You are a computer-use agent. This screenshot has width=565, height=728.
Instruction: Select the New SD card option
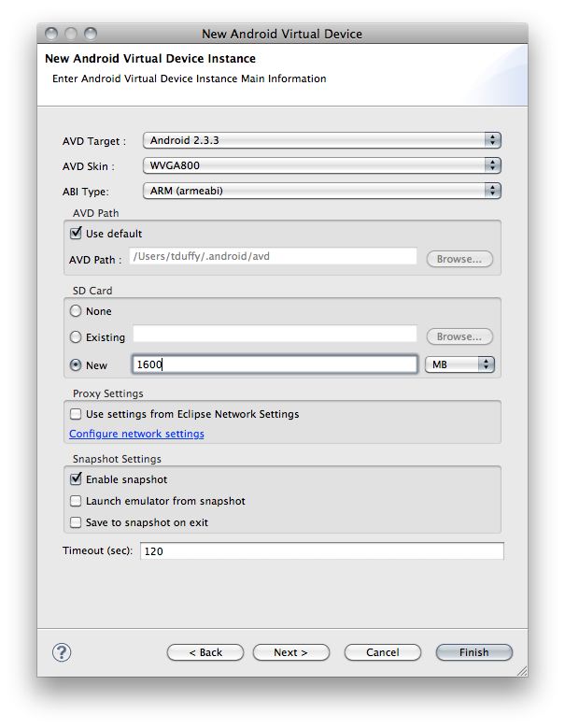tap(76, 364)
